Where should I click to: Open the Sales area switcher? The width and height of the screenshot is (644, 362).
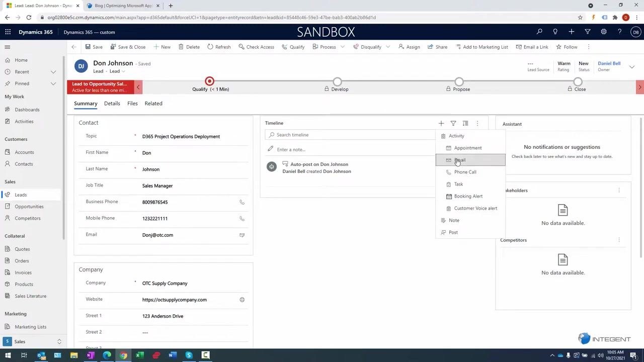[x=33, y=341]
